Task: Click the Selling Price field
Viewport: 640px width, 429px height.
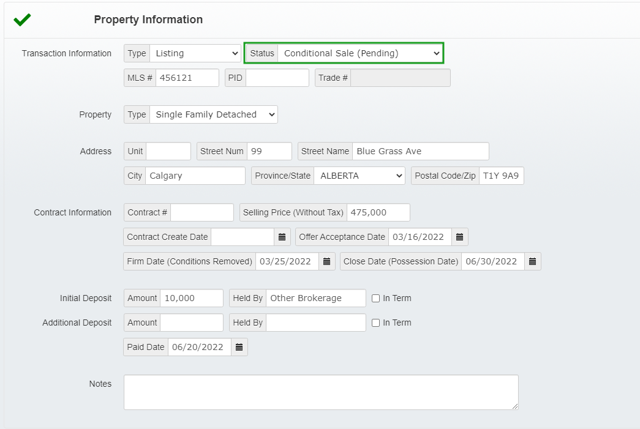Action: pos(378,212)
